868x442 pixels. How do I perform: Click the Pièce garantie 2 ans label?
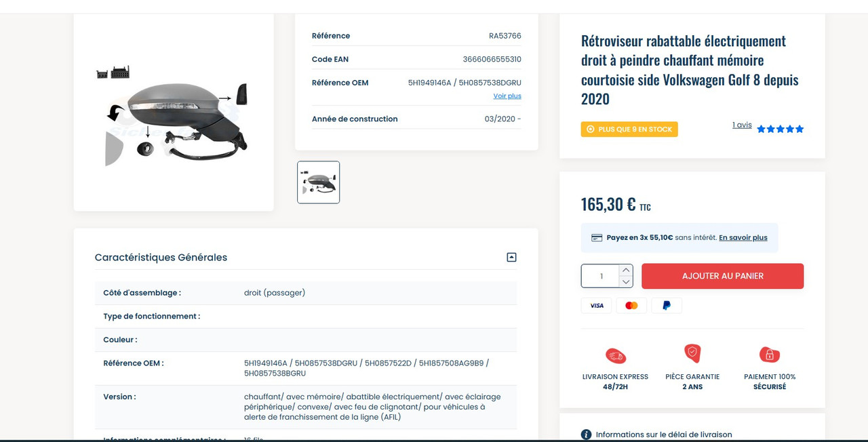click(x=692, y=382)
